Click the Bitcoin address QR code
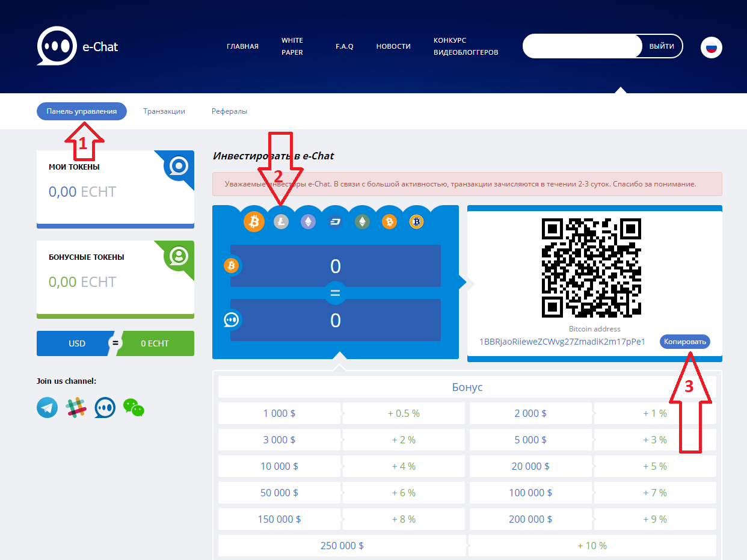 pyautogui.click(x=591, y=268)
